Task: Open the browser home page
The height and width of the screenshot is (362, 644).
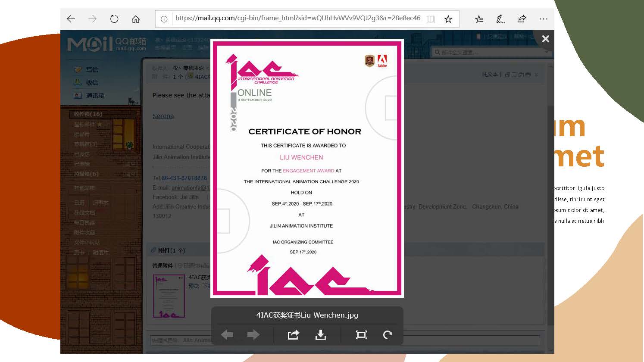Action: point(136,19)
